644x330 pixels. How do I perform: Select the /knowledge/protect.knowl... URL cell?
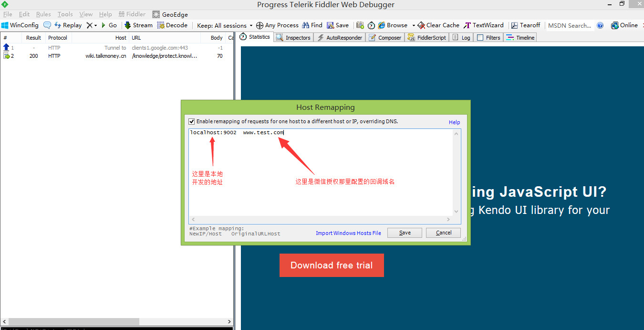pyautogui.click(x=165, y=56)
